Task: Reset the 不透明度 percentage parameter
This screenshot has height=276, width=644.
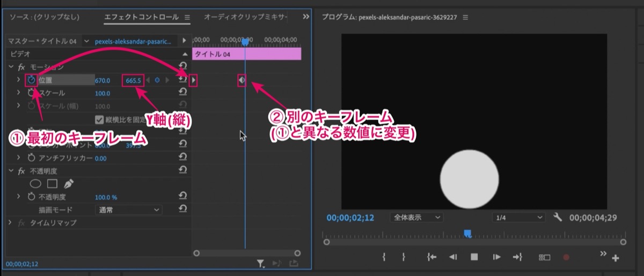Action: point(182,197)
